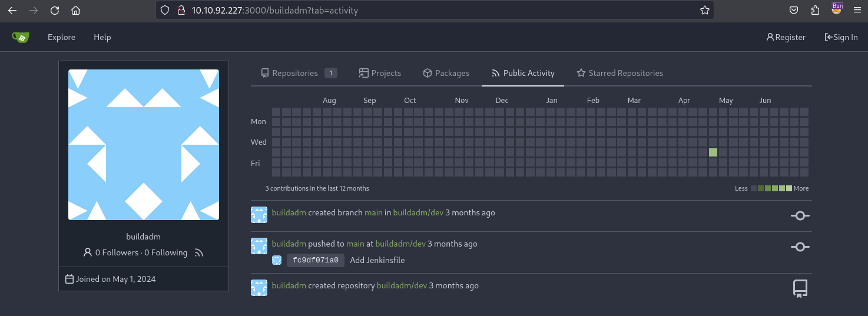Image resolution: width=868 pixels, height=316 pixels.
Task: Click the large buildadm profile avatar
Action: tap(144, 145)
